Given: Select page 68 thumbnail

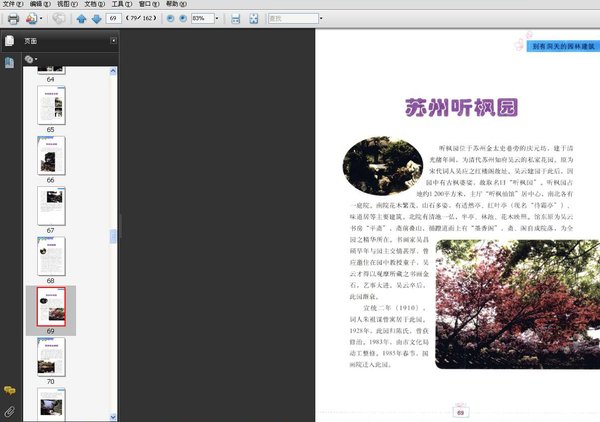Looking at the screenshot, I should pyautogui.click(x=51, y=256).
